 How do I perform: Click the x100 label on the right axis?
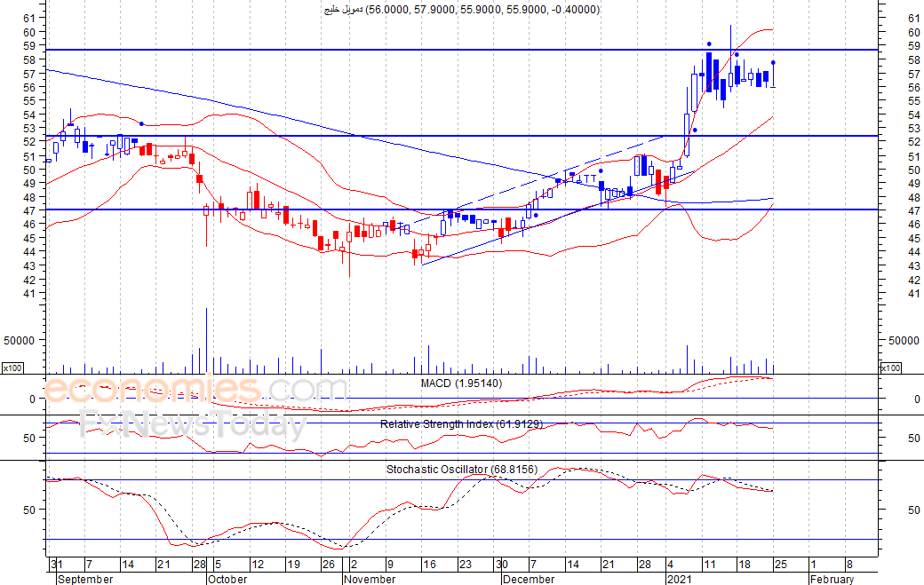coord(890,368)
